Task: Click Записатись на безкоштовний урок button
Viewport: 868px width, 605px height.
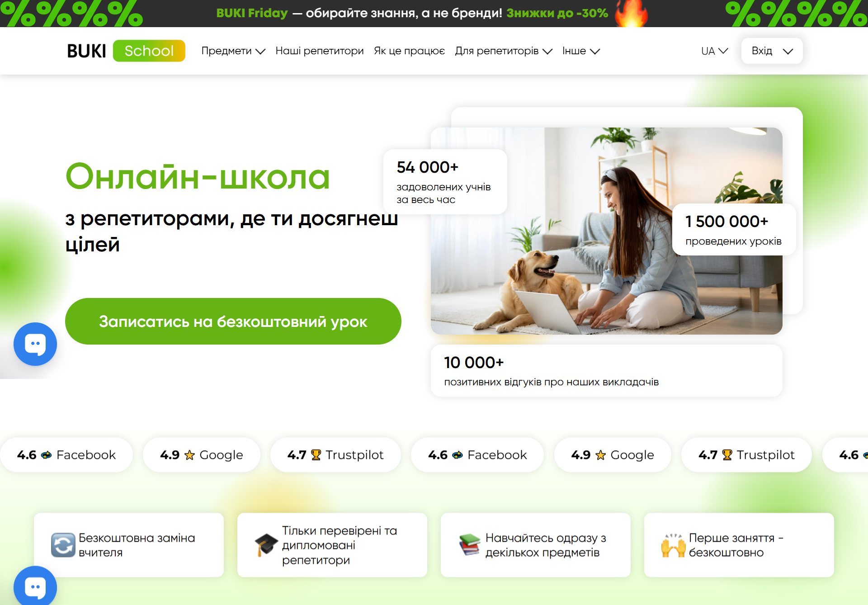Action: pyautogui.click(x=233, y=321)
